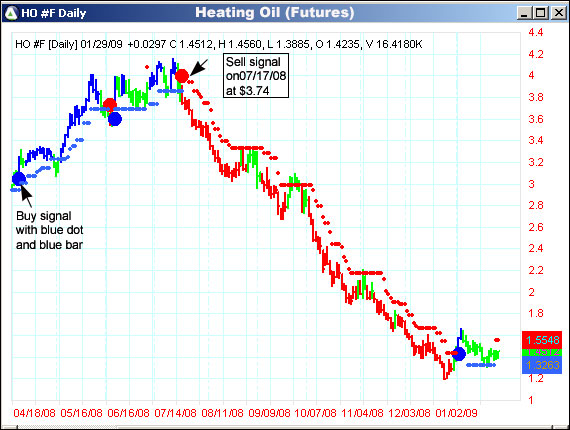Click the 07/14/08 date axis label
Viewport: 570px width, 430px height.
175,413
